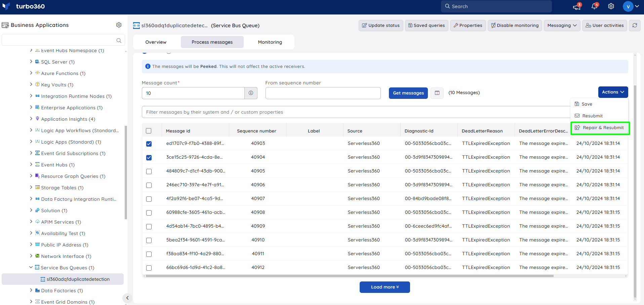Image resolution: width=644 pixels, height=305 pixels.
Task: Click the sidebar search magnifier icon
Action: click(119, 40)
